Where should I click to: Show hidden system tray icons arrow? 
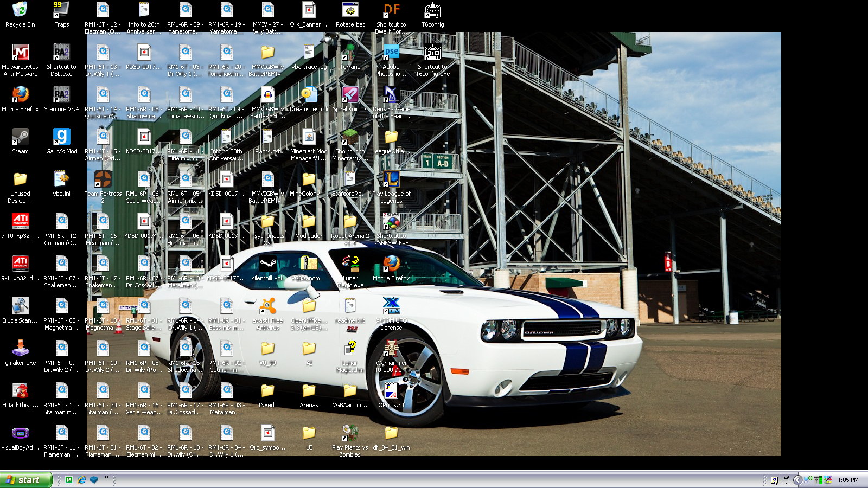click(797, 480)
